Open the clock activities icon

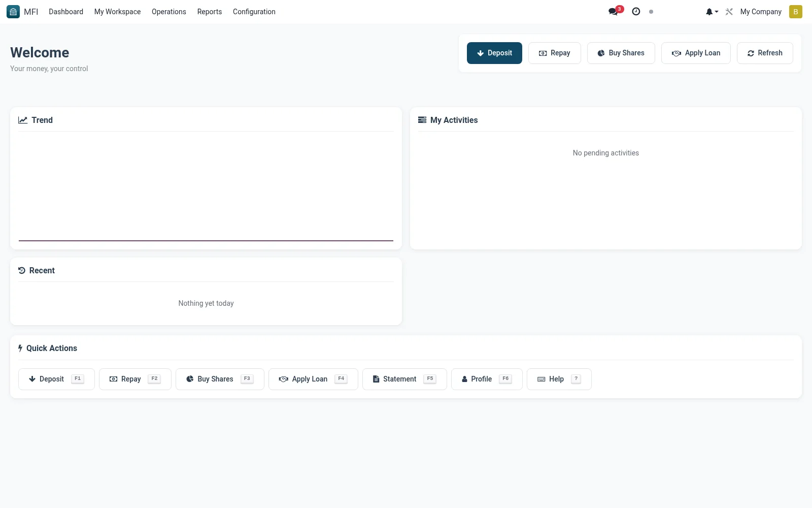636,12
